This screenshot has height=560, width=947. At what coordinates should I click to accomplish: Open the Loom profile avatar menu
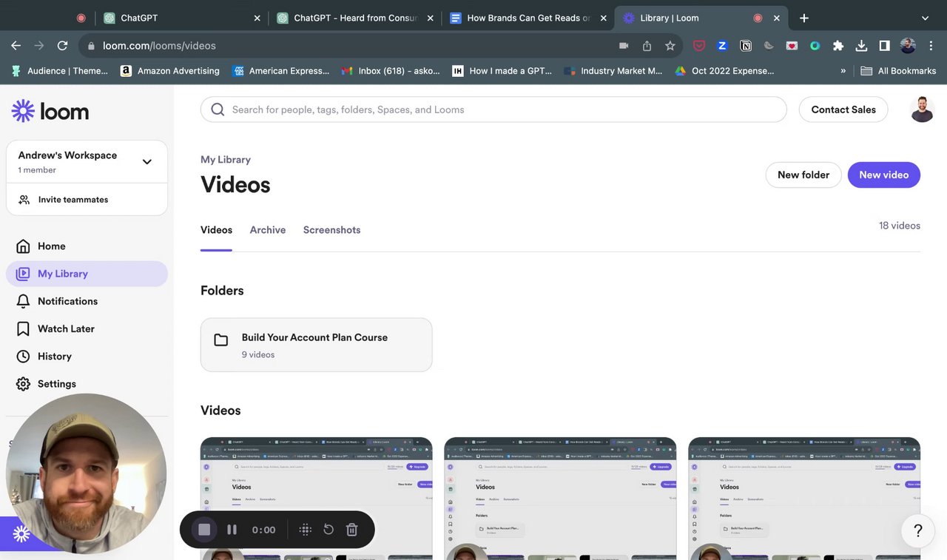(922, 109)
